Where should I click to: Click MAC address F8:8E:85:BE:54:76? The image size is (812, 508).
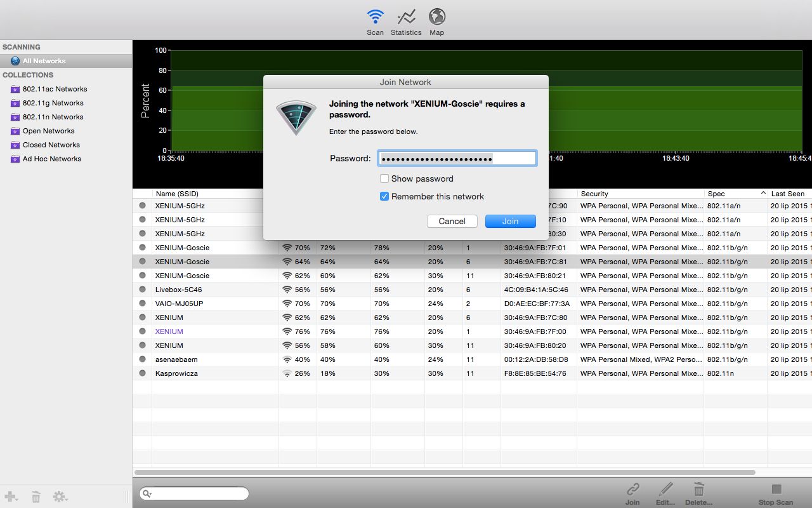coord(535,373)
